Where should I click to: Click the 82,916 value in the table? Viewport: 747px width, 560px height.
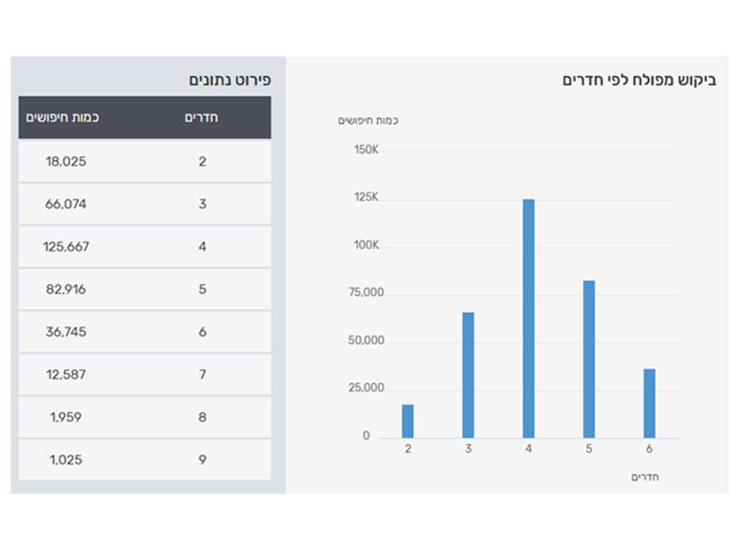[66, 289]
